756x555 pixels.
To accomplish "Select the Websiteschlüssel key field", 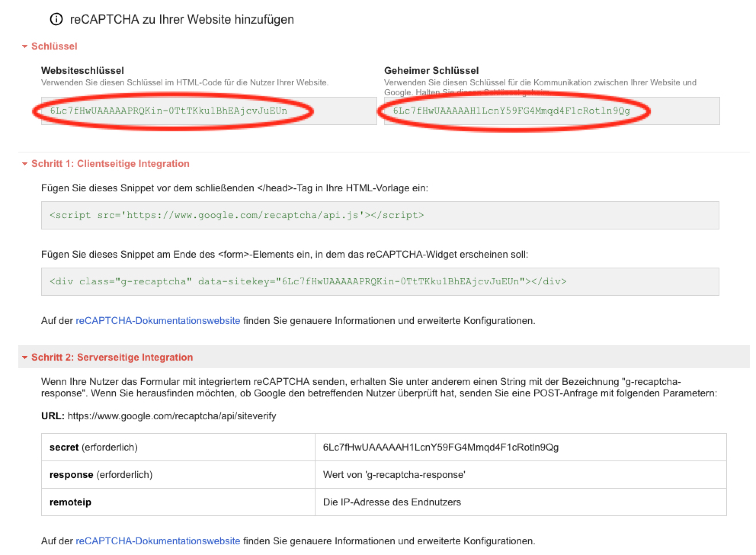I will [209, 111].
